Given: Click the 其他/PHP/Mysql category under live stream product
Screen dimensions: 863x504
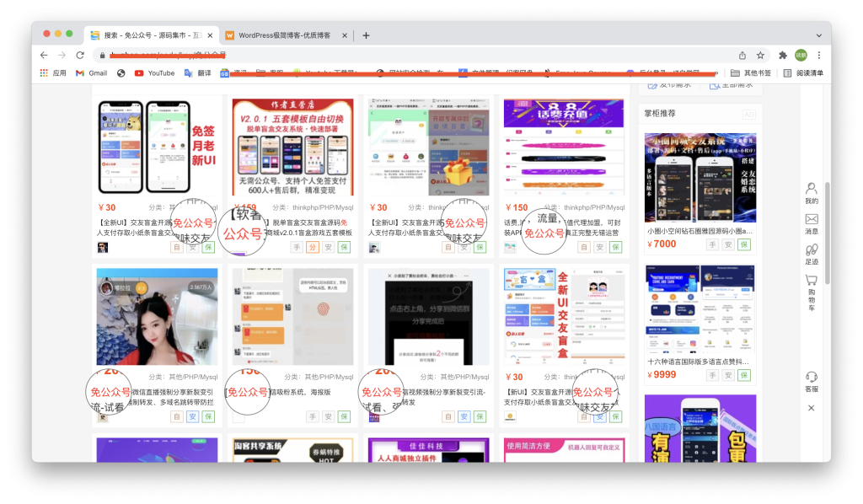Looking at the screenshot, I should [x=193, y=377].
